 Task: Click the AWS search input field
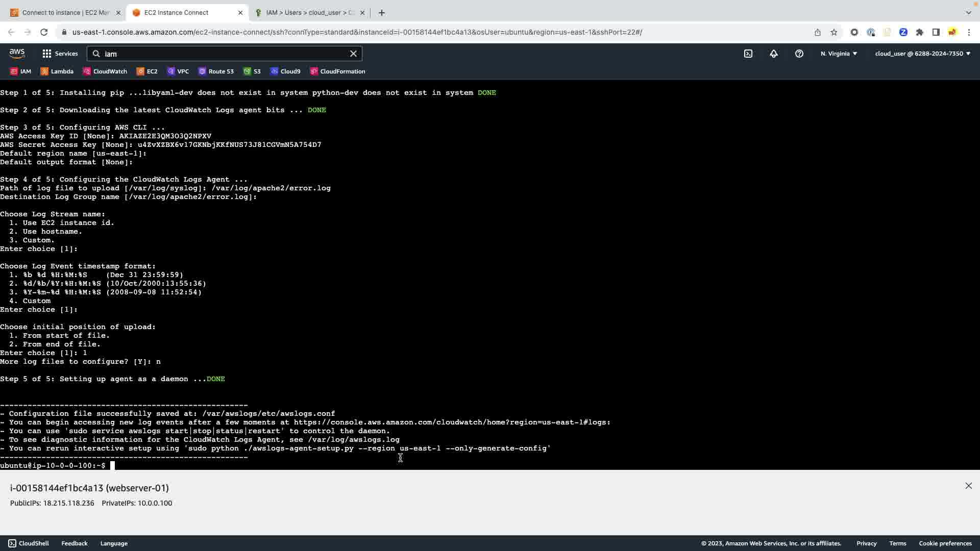coord(225,54)
